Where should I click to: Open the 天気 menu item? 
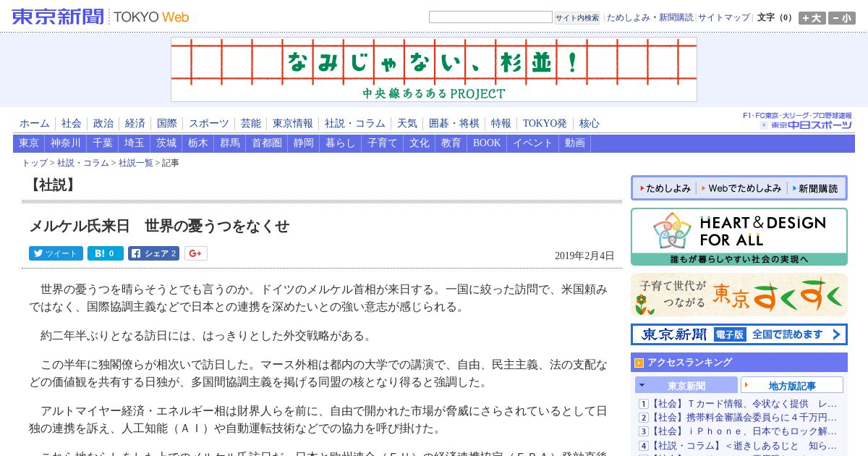click(x=407, y=123)
